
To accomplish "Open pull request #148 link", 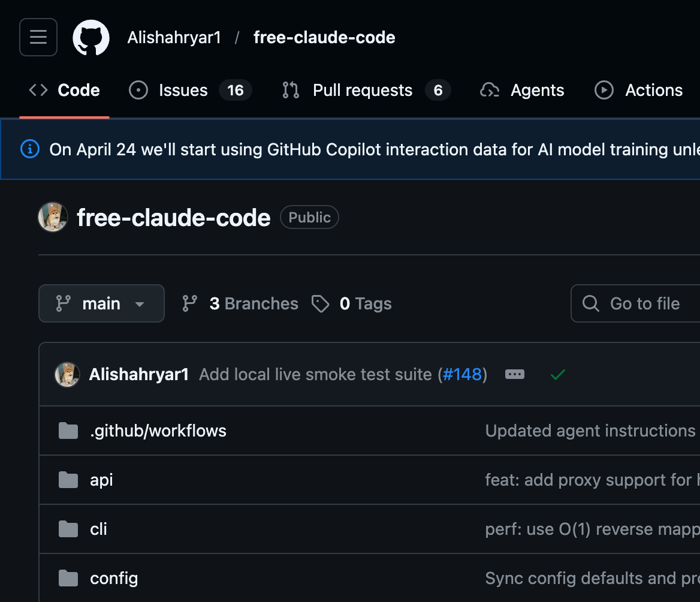I will (x=462, y=374).
